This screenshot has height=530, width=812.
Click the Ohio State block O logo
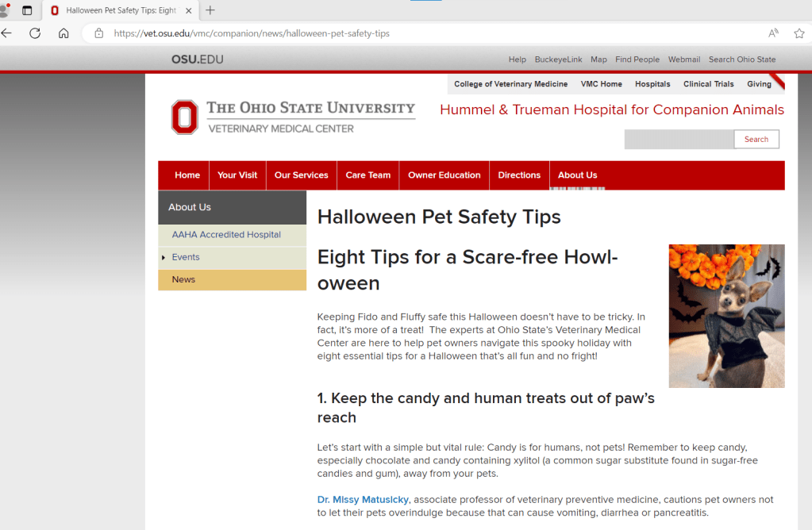[184, 117]
